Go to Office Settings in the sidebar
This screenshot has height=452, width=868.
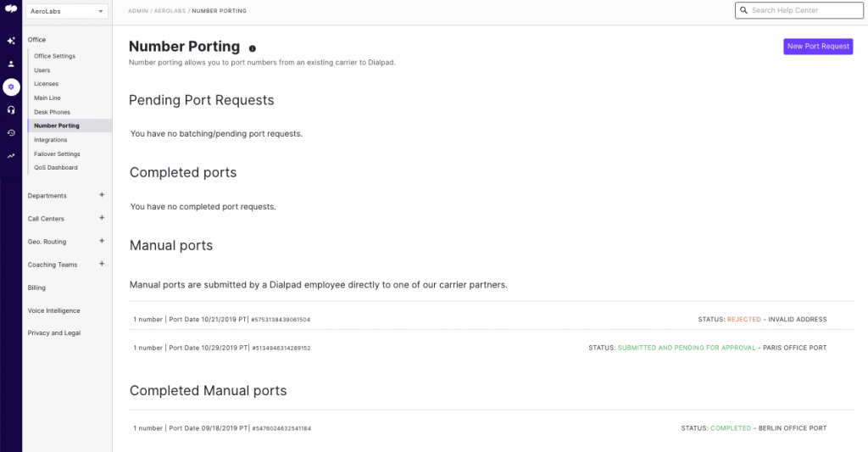54,56
